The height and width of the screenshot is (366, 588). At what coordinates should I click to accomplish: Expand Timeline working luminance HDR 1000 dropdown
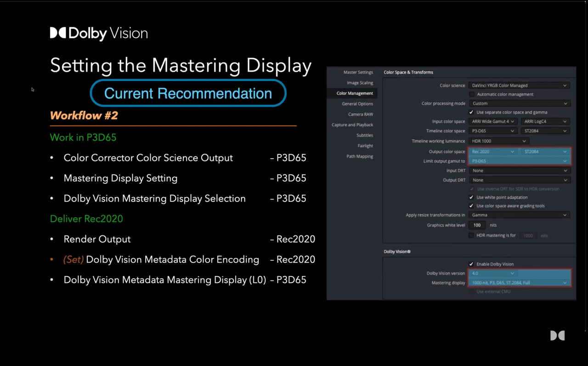tap(499, 141)
